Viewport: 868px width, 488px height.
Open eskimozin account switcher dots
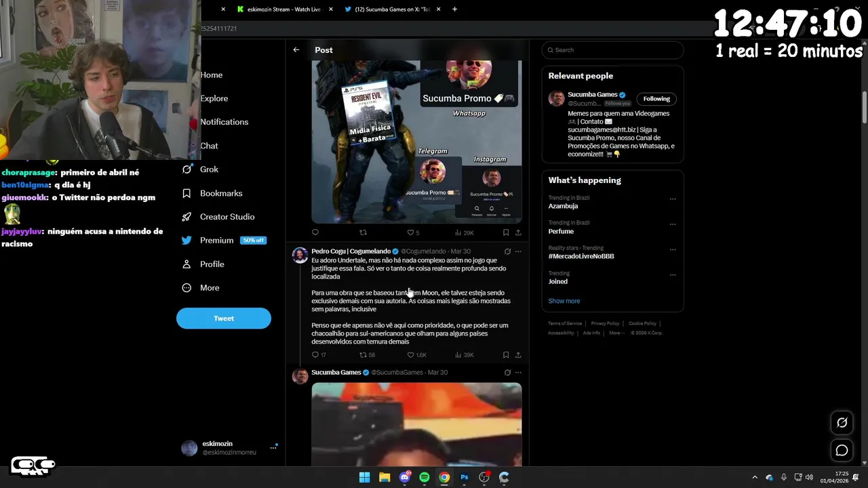[274, 447]
